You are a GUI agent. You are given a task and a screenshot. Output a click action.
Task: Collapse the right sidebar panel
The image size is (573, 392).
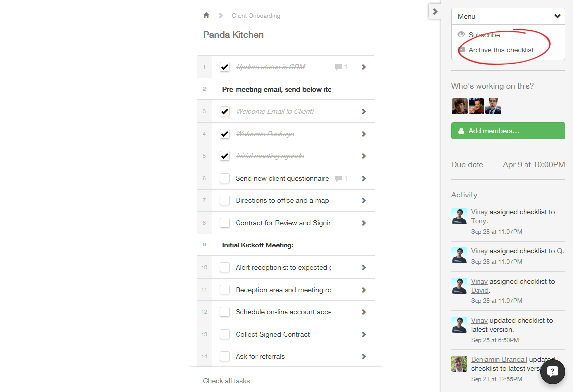tap(435, 11)
